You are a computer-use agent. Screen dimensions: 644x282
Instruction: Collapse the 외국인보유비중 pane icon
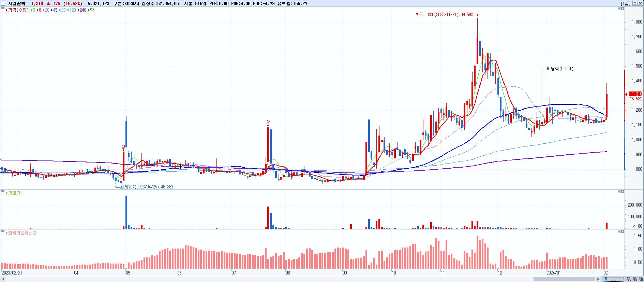click(x=619, y=231)
